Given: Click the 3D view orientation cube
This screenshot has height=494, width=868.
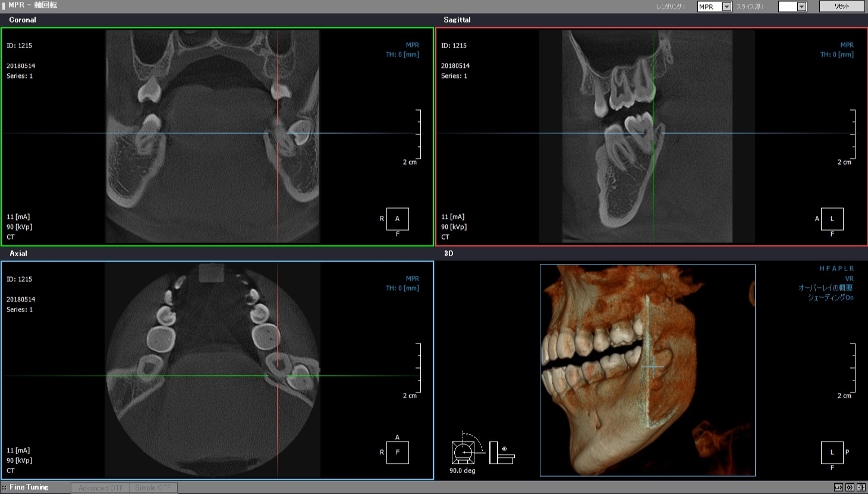Looking at the screenshot, I should (x=832, y=452).
